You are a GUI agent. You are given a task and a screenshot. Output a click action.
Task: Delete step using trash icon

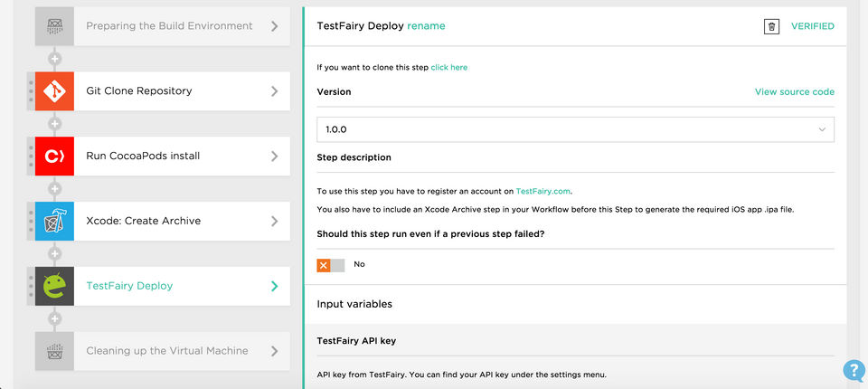pos(770,26)
